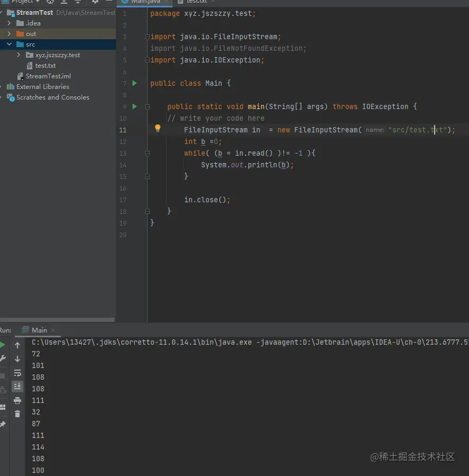
Task: Jump down the stack trace with the down arrow
Action: coord(17,359)
